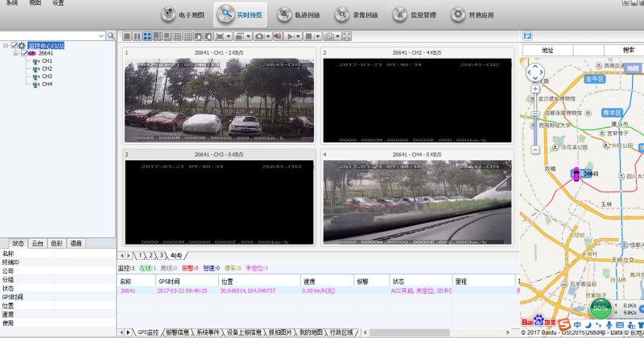
Task: Collapse the 26641 device tree node
Action: point(15,53)
